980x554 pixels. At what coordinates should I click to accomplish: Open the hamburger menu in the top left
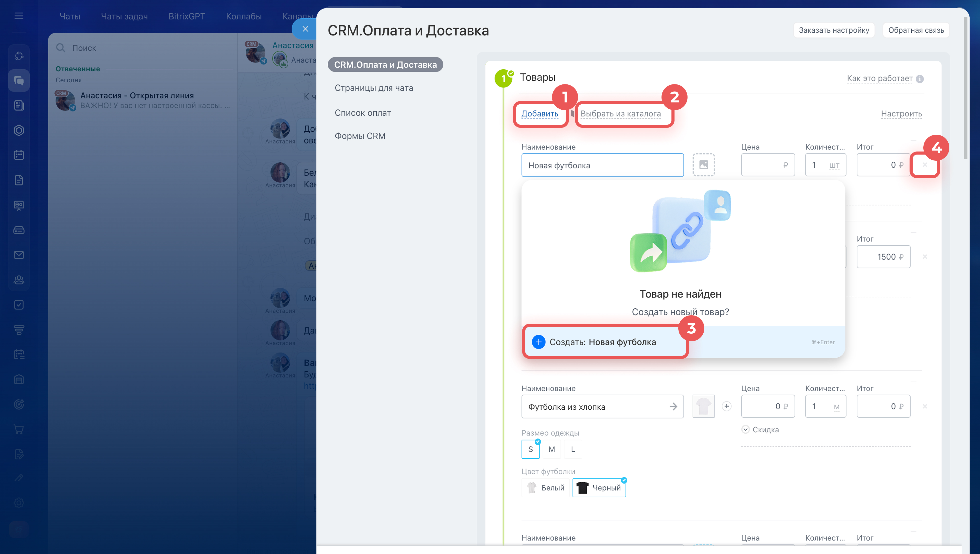coord(19,16)
